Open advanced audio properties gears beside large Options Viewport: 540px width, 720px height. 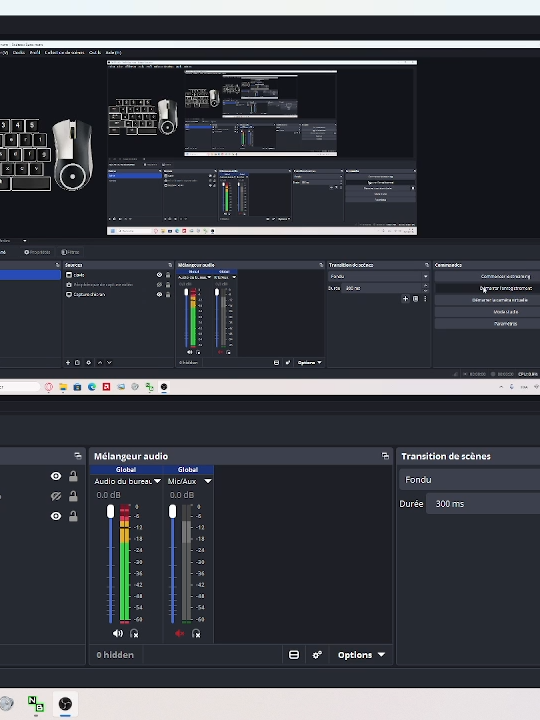[x=317, y=655]
